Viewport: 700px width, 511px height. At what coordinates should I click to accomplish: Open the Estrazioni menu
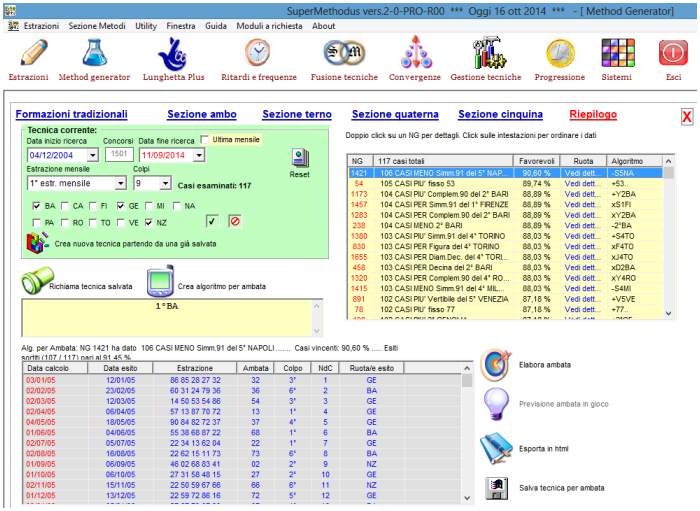point(41,26)
